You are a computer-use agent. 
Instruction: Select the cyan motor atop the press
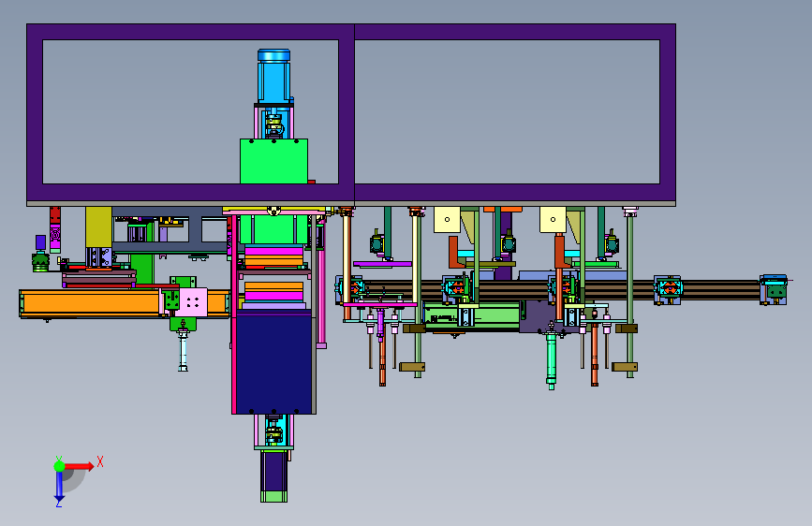pyautogui.click(x=274, y=76)
